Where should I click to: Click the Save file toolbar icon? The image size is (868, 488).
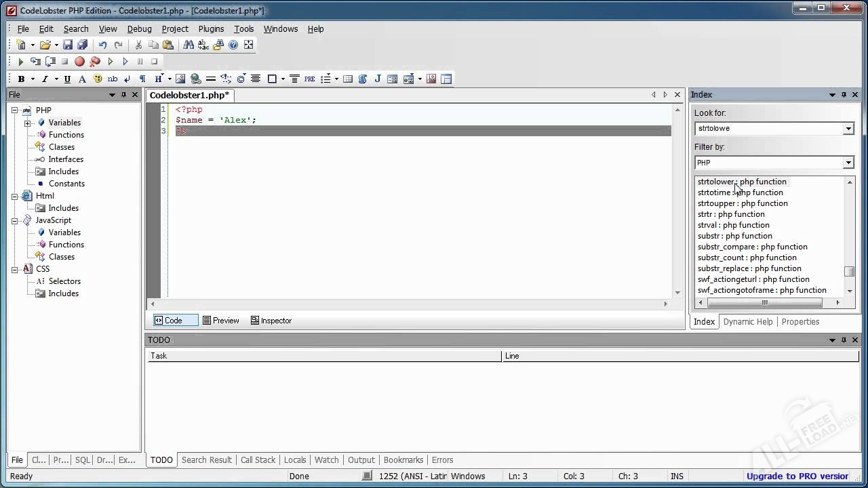tap(67, 45)
